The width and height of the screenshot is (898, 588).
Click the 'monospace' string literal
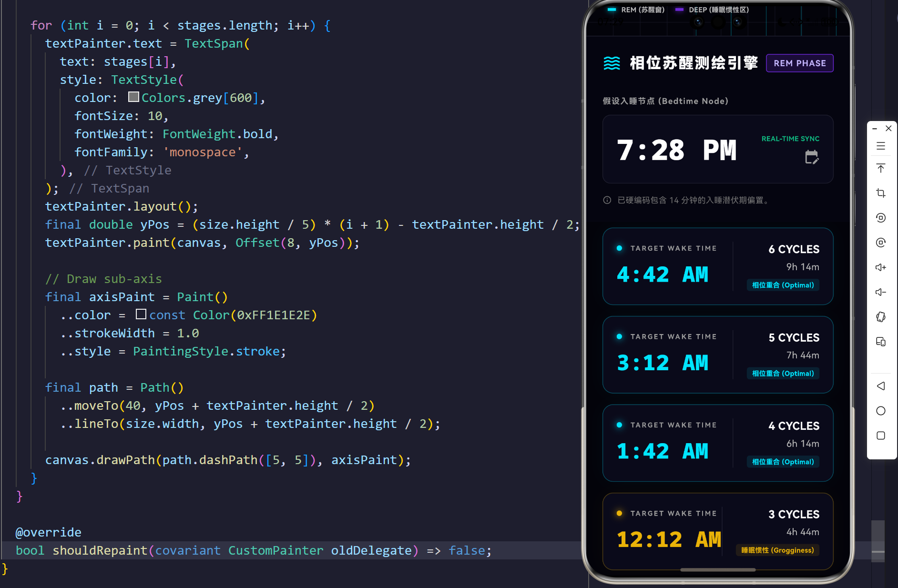(203, 152)
